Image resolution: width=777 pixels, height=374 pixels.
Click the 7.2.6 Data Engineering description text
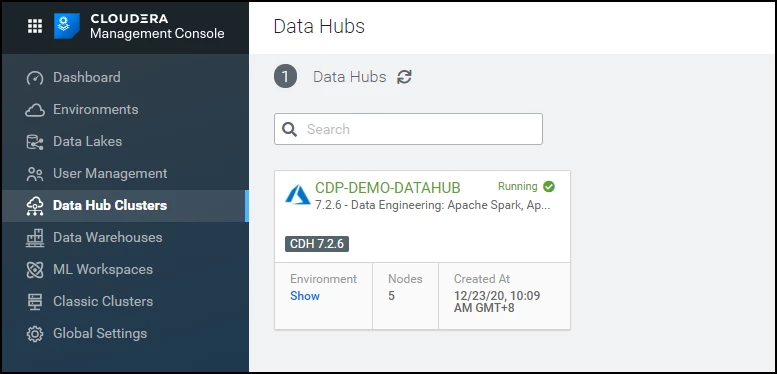click(433, 205)
